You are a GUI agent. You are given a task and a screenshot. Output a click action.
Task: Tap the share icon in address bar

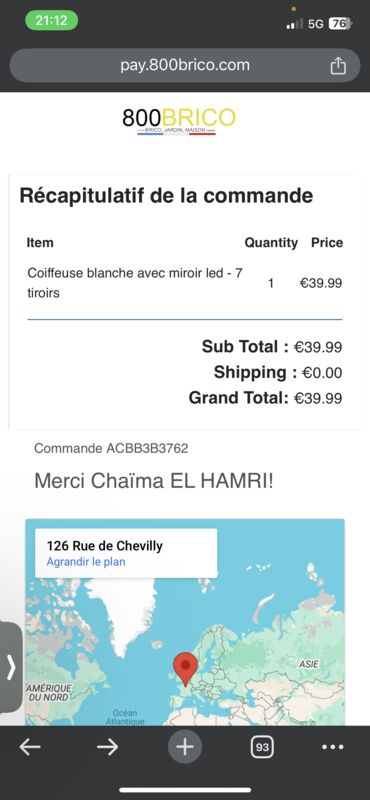tap(338, 65)
